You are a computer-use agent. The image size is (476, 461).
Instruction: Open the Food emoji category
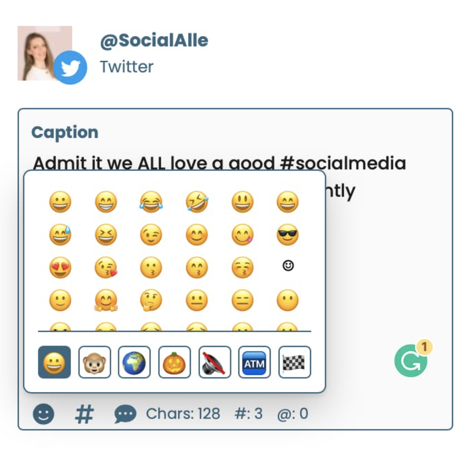click(x=173, y=362)
